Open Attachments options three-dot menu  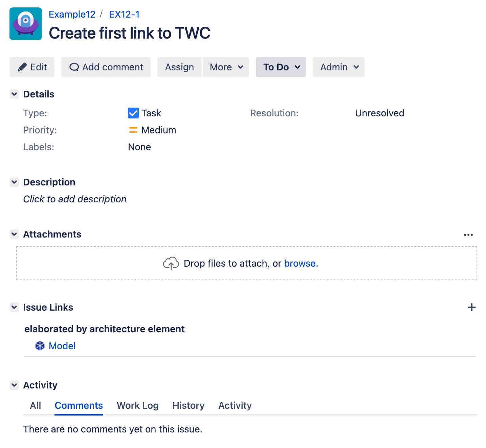[x=468, y=235]
